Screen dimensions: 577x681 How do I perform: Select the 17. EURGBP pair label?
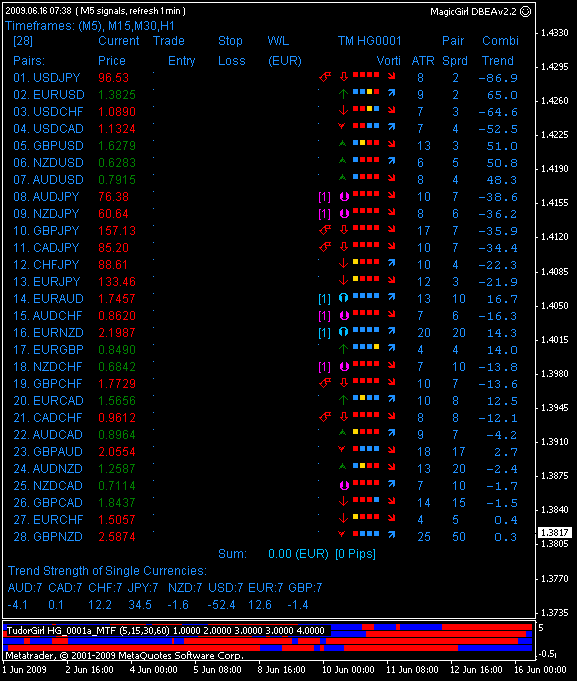(48, 350)
